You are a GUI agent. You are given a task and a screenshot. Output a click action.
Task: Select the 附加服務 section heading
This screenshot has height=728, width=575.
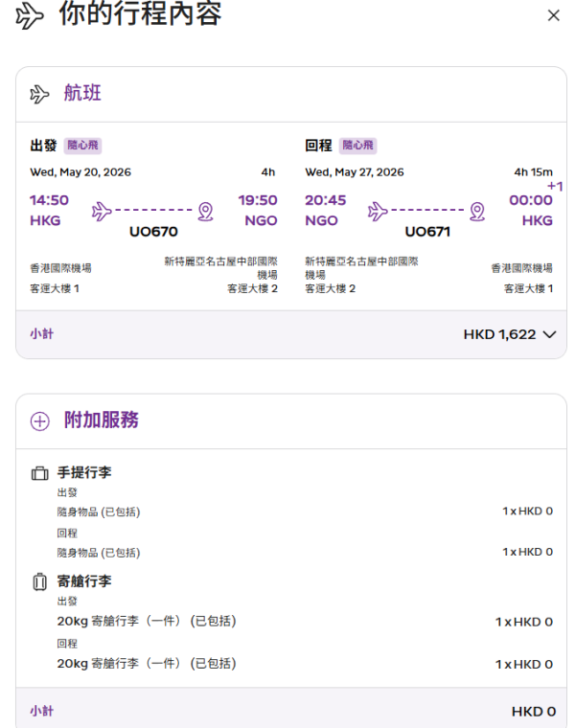pos(102,421)
